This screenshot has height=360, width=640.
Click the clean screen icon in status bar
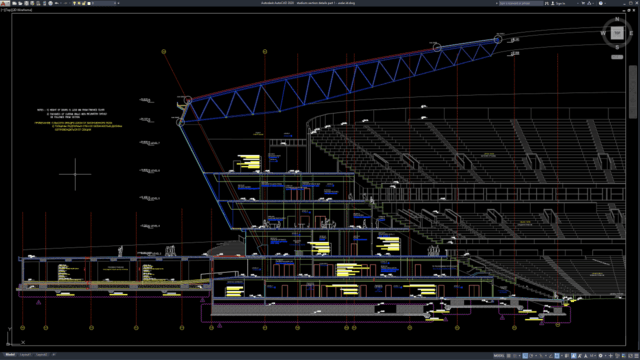(x=630, y=356)
